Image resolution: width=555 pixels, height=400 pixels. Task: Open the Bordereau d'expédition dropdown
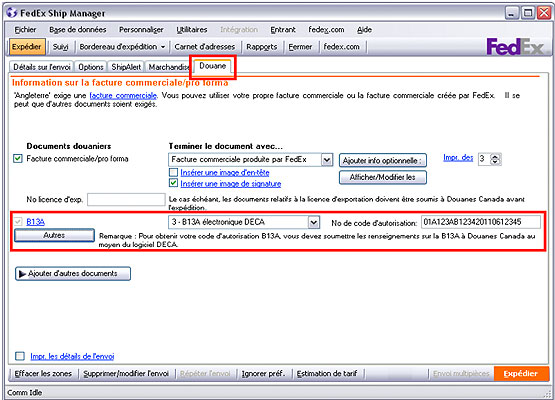pos(122,47)
